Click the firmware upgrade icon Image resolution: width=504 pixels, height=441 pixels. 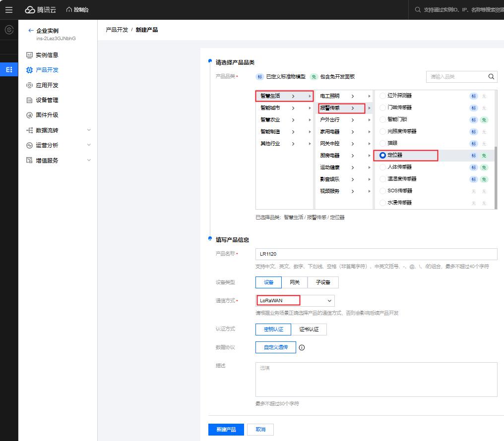[x=29, y=115]
